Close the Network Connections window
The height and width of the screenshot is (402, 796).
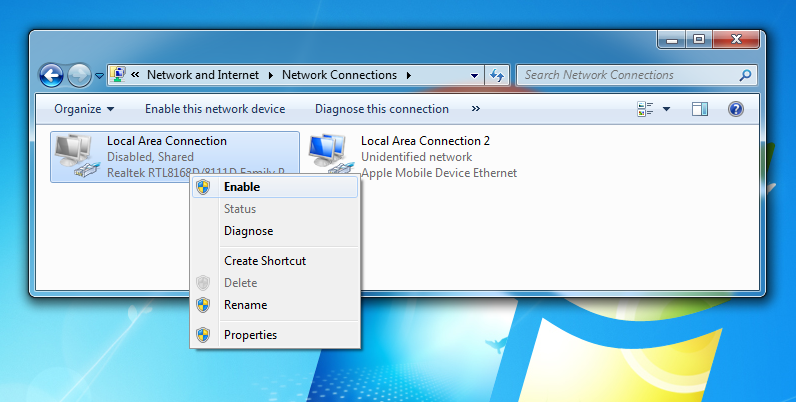click(736, 40)
